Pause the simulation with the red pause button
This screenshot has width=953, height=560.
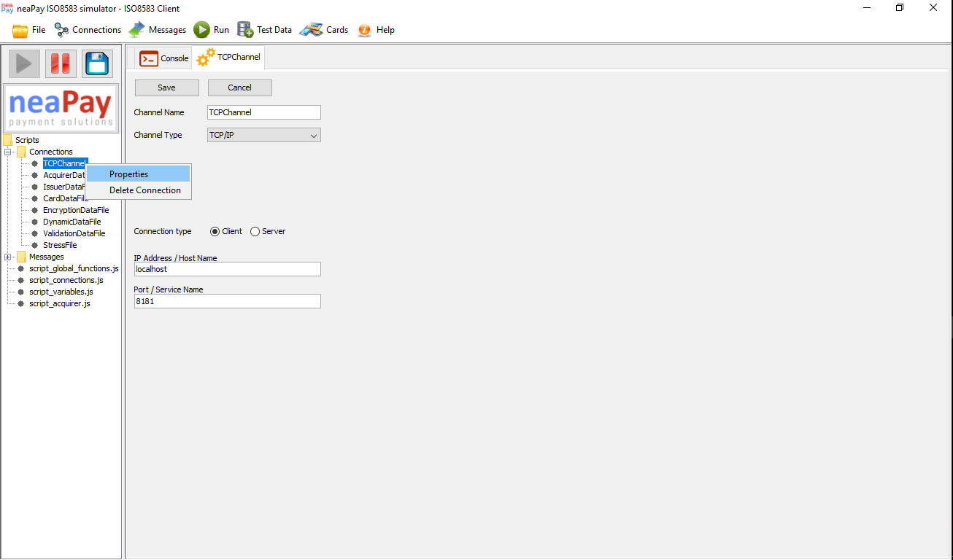[61, 63]
